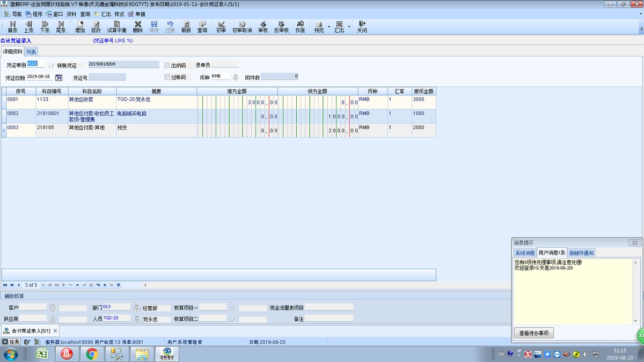The image size is (644, 362).
Task: Run the 试算平衡 trial balance tool
Action: (117, 27)
